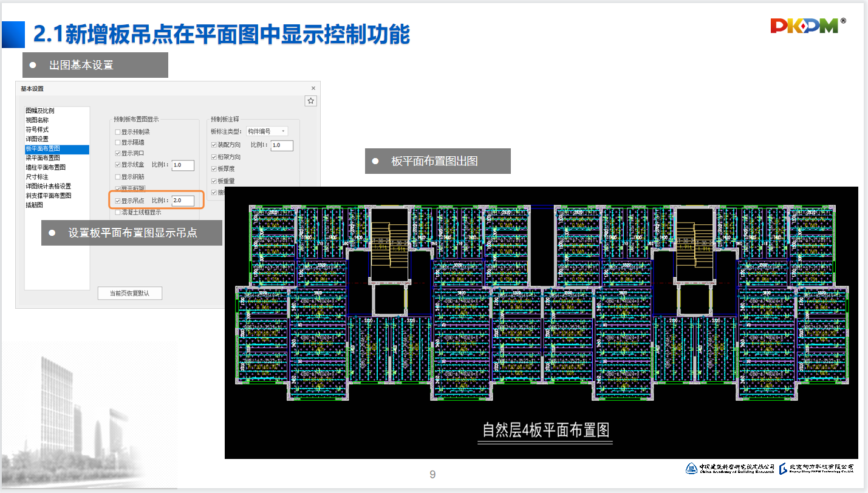Viewport: 868px width, 493px height.
Task: Toggle the 桁架方向 checkbox
Action: click(214, 157)
